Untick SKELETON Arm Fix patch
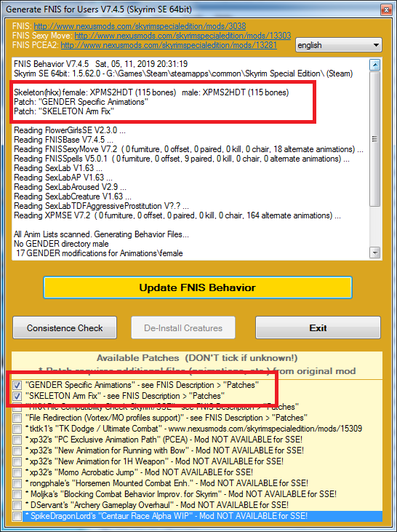397x532 pixels. pyautogui.click(x=17, y=396)
